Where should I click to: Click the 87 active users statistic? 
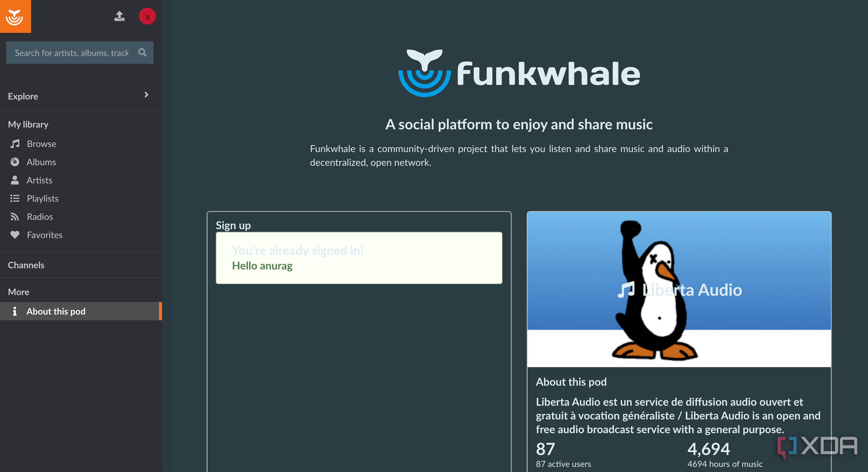(x=563, y=454)
